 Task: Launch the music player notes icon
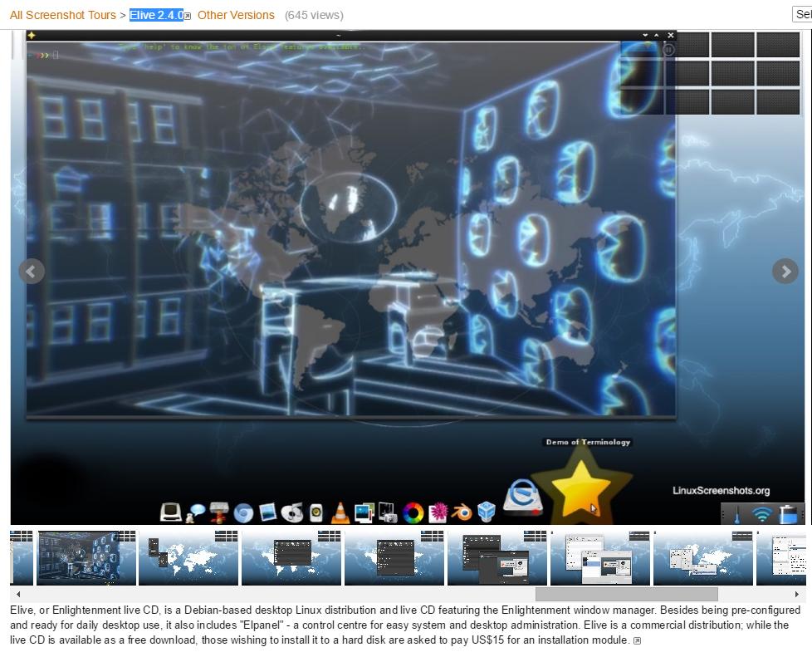coord(292,512)
